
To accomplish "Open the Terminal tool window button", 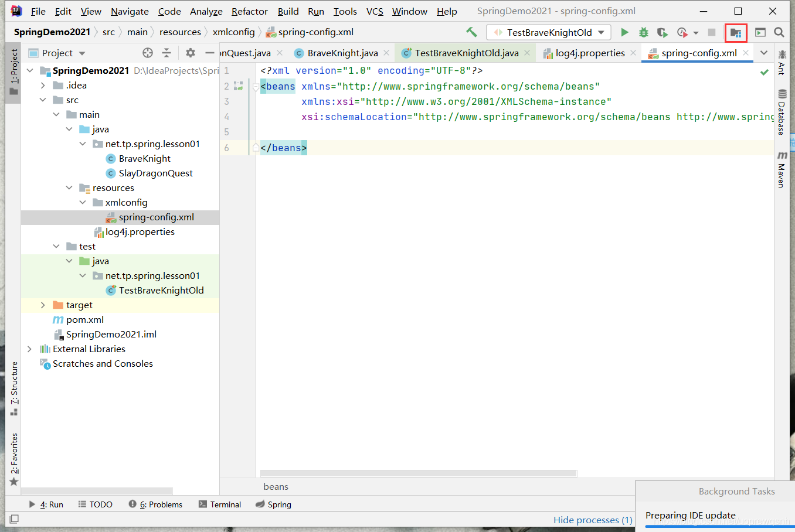I will coord(220,504).
